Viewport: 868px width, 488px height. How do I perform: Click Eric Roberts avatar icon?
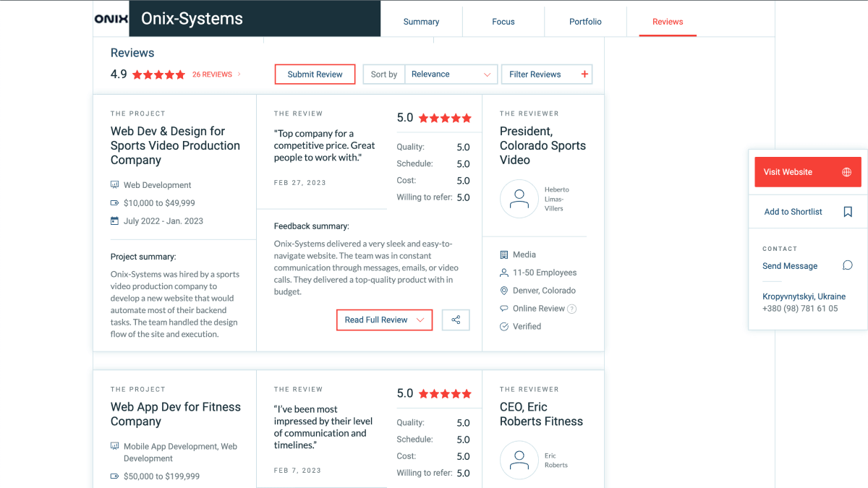[x=519, y=461]
